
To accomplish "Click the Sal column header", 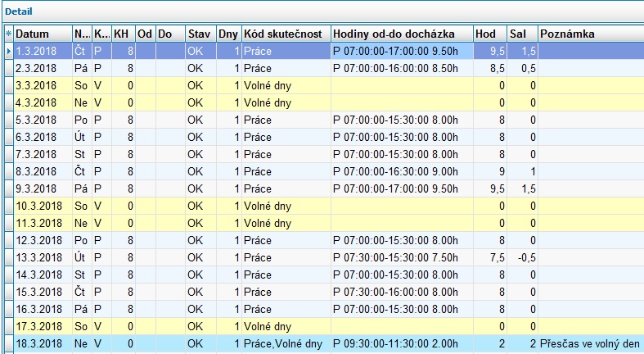I will pyautogui.click(x=522, y=34).
